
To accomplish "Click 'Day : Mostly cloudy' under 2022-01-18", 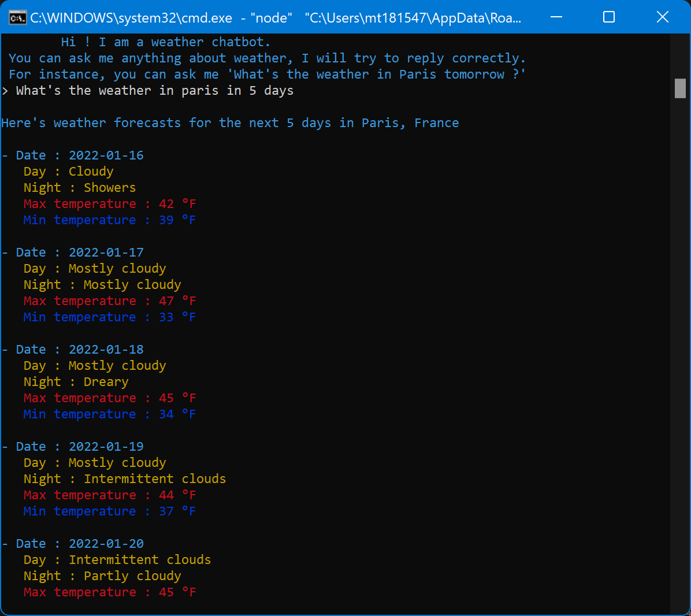I will (x=95, y=366).
